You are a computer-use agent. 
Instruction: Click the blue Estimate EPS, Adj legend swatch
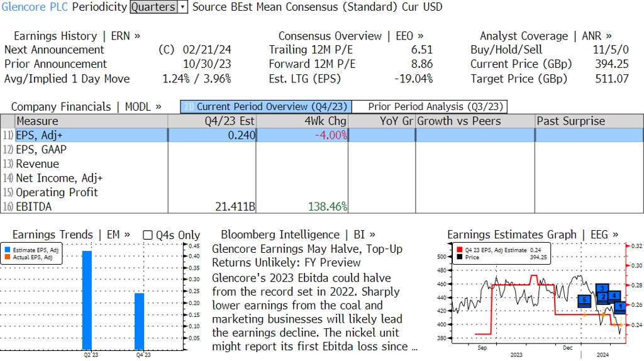(x=8, y=250)
